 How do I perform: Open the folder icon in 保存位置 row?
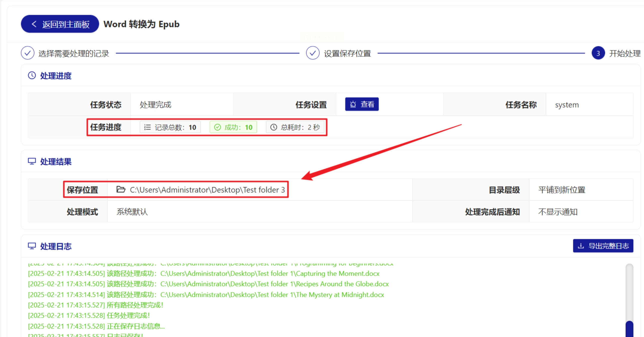(x=121, y=190)
